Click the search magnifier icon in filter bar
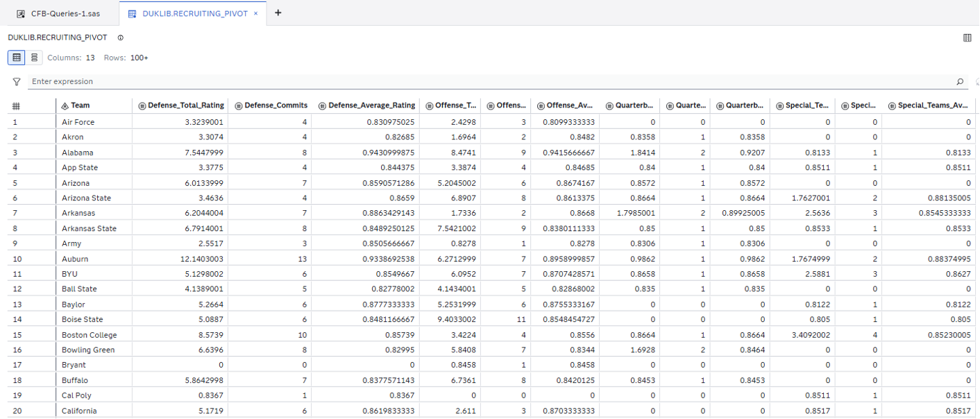980x419 pixels. [x=960, y=82]
